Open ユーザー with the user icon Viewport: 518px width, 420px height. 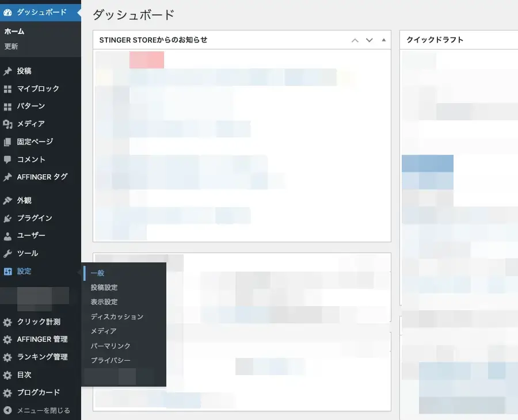click(8, 235)
